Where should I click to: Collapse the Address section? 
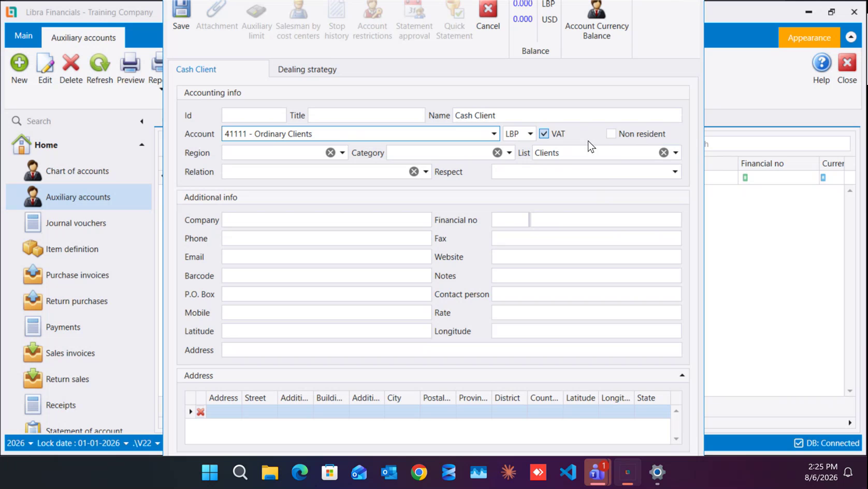click(x=682, y=375)
